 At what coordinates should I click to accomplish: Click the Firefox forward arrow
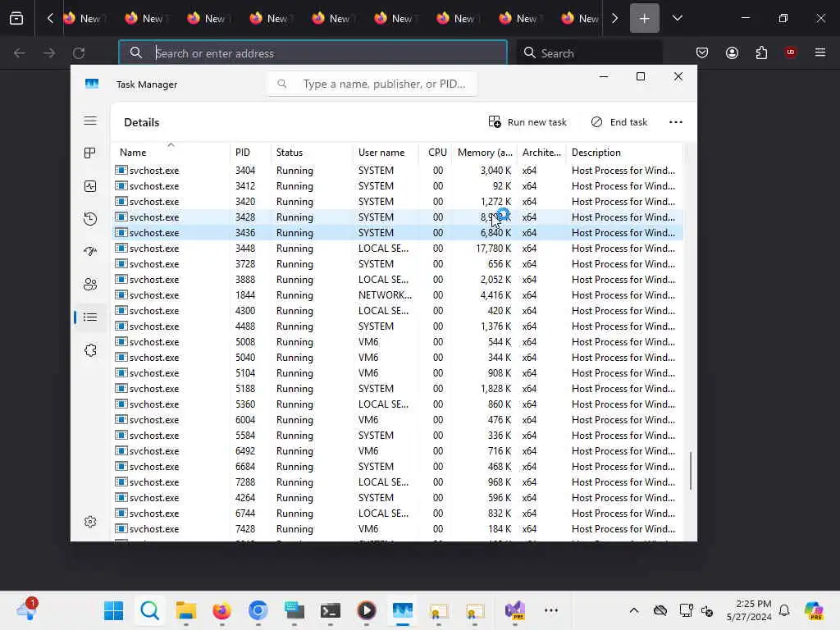coord(48,53)
